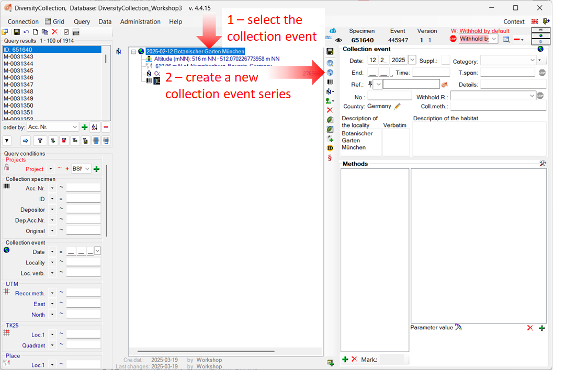Click the blue arrow next to the query filter button
This screenshot has height=370, width=588.
click(25, 141)
